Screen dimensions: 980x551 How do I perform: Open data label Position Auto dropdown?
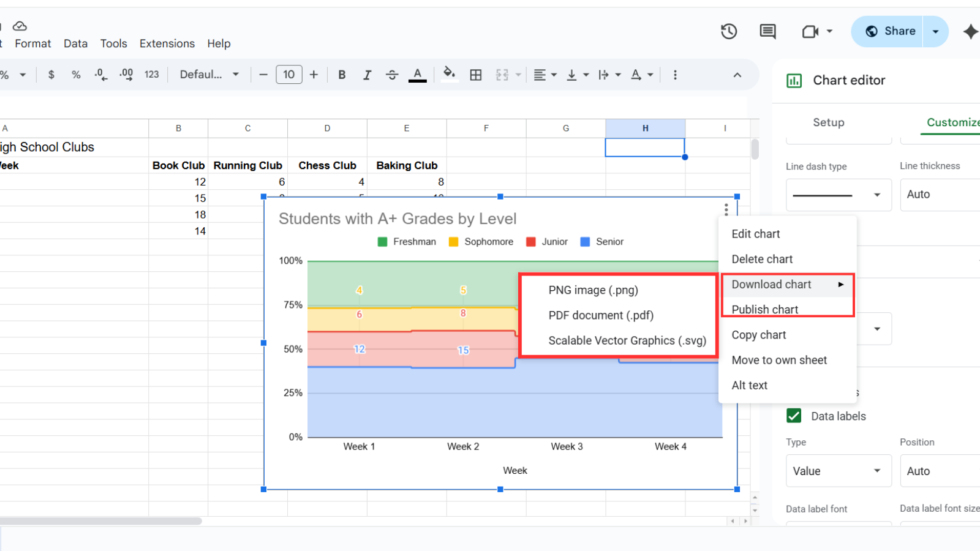940,471
